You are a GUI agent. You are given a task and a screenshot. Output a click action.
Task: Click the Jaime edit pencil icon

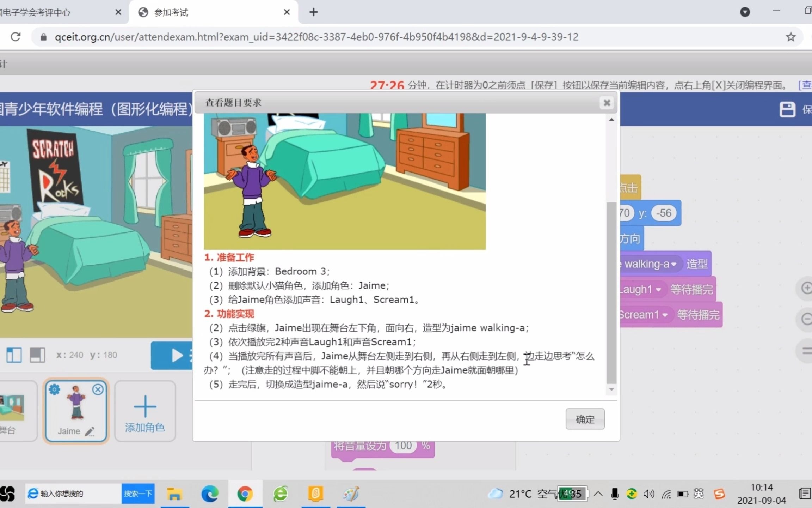coord(90,431)
